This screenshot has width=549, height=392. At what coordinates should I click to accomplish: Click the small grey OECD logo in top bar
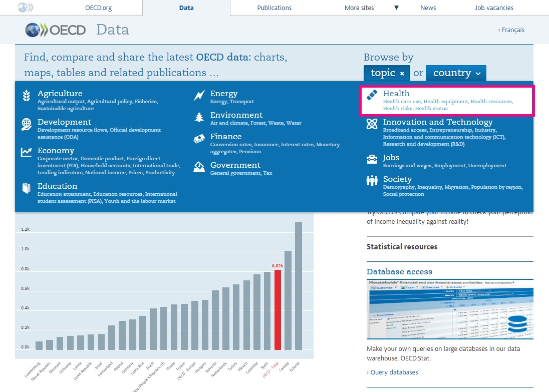(25, 8)
